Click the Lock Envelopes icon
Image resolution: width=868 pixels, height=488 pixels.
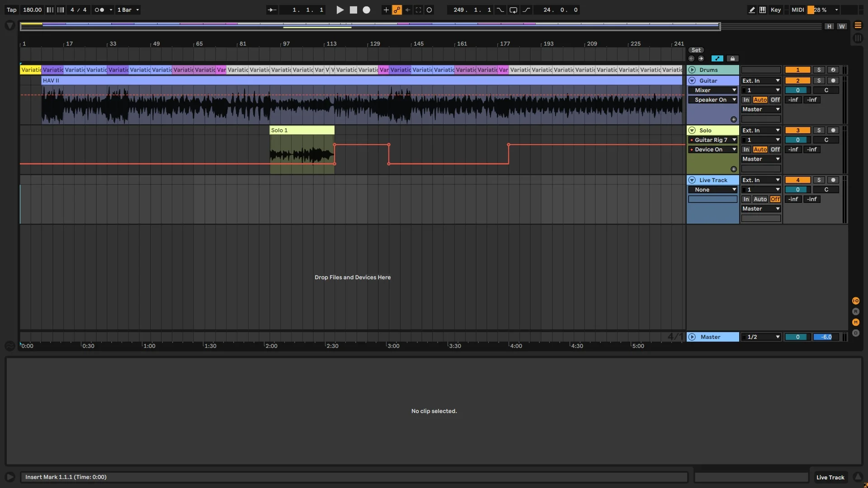tap(732, 58)
